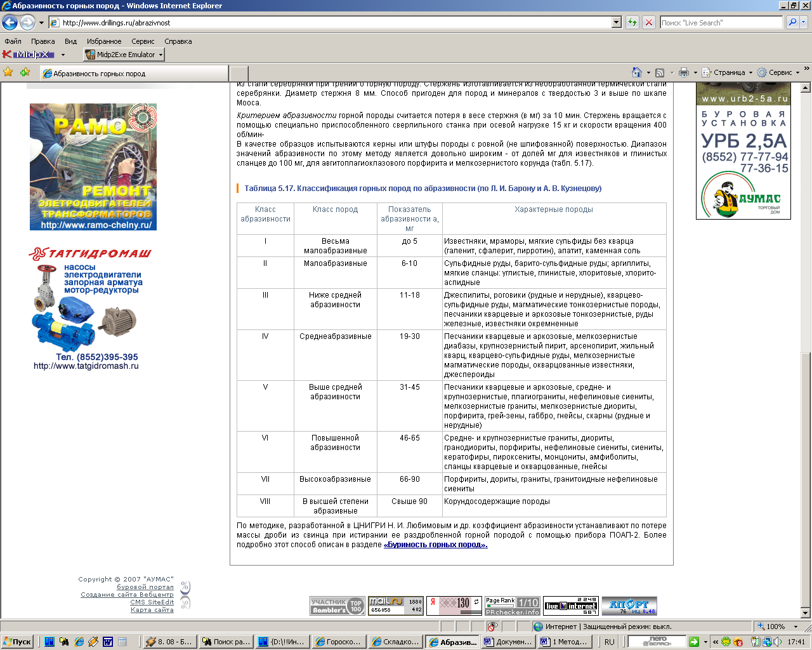Open the Справка menu

(178, 41)
